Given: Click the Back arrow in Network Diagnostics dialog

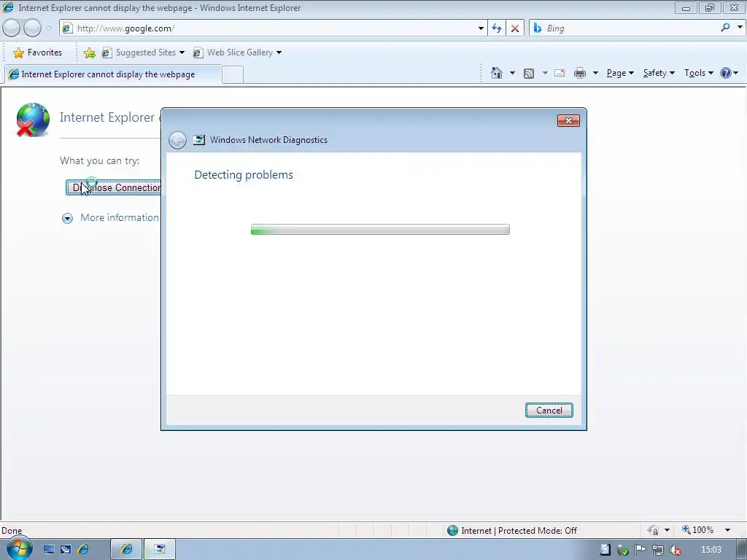Looking at the screenshot, I should 177,140.
